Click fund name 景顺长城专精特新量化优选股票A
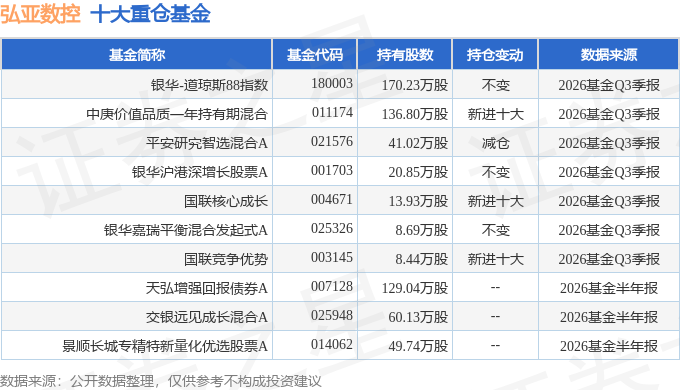Viewport: 680px width, 390px height. click(165, 347)
